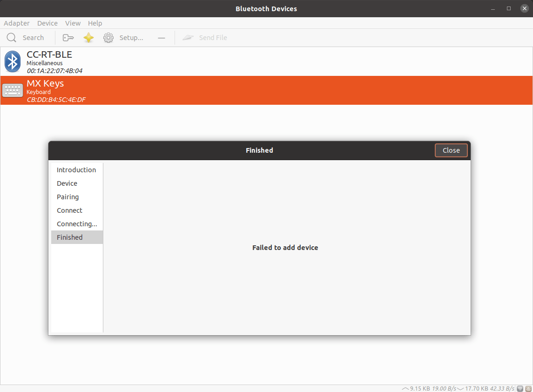Select the Device step in the wizard
The width and height of the screenshot is (533, 392).
(77, 183)
